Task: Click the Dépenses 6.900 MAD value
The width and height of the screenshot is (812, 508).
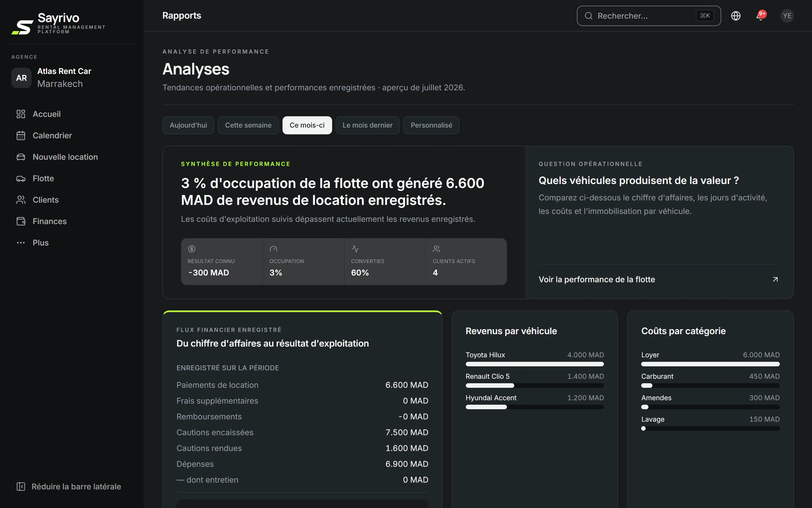Action: [407, 464]
